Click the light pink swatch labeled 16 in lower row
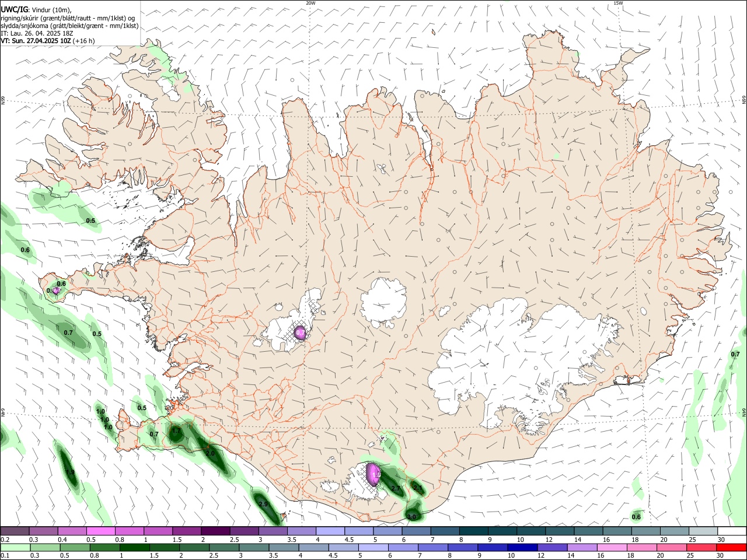 pos(613,548)
